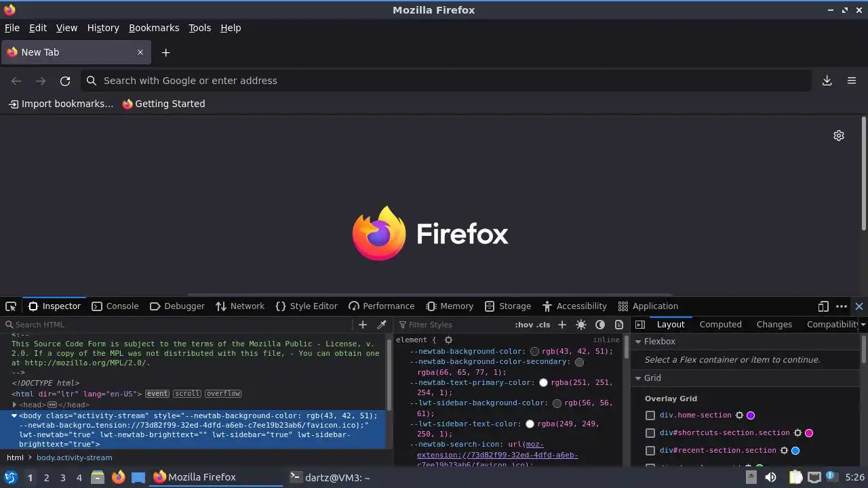The width and height of the screenshot is (868, 488).
Task: Toggle dark color scheme simulation half-moon icon
Action: [x=600, y=325]
